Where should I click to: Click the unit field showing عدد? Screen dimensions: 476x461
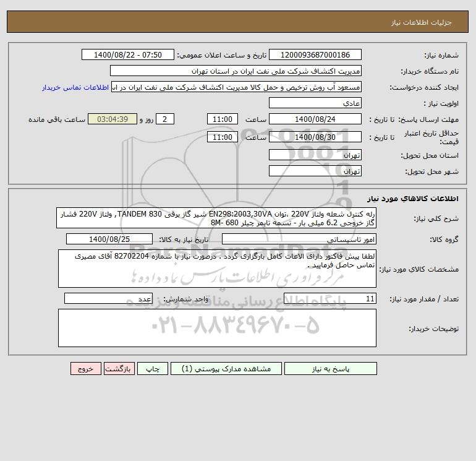coord(108,298)
